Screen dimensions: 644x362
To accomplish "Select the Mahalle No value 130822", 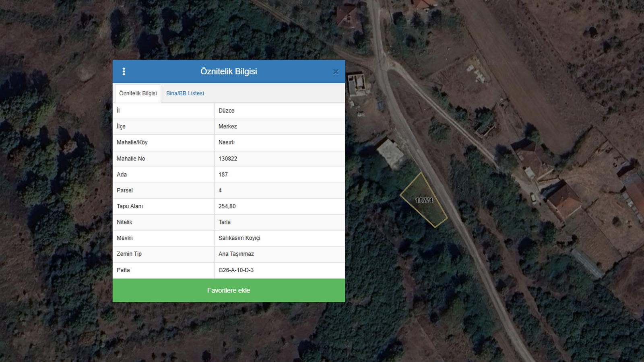I will coord(228,158).
